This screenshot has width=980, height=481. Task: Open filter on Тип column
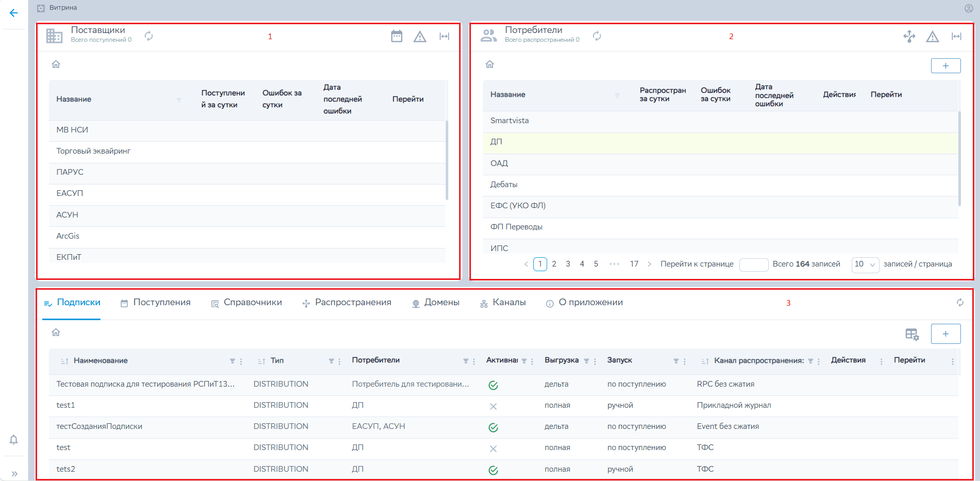click(331, 361)
